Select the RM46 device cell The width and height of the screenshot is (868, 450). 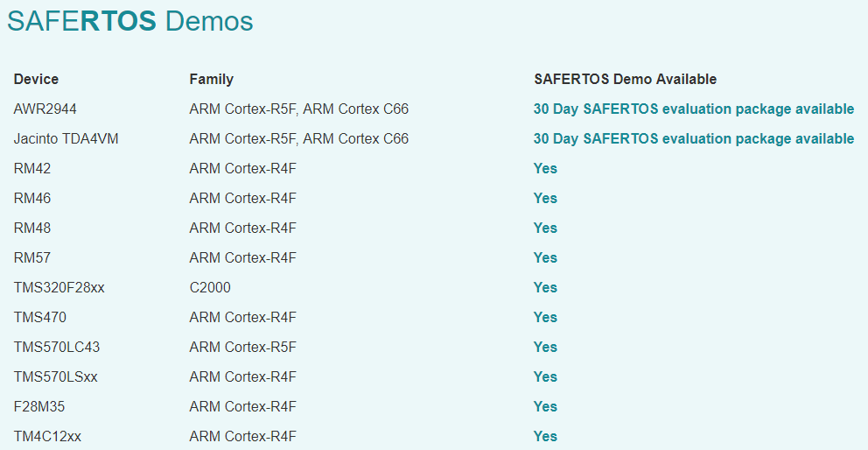pyautogui.click(x=32, y=199)
